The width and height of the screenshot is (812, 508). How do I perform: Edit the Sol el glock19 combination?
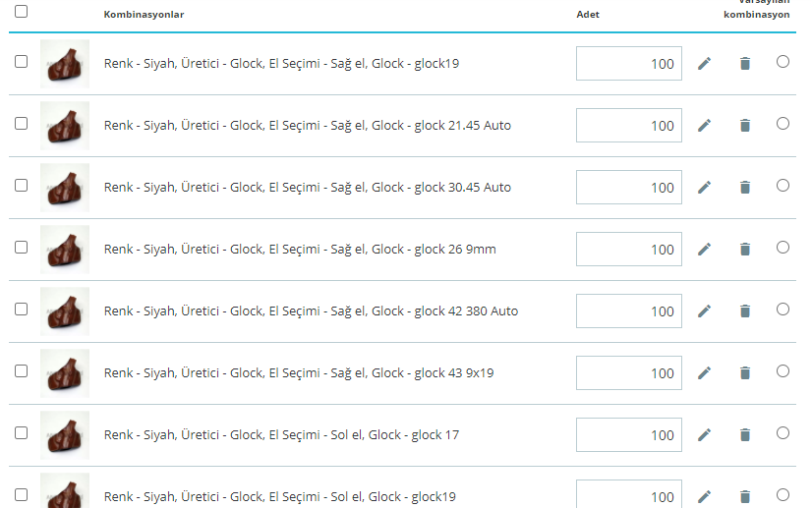[x=704, y=496]
